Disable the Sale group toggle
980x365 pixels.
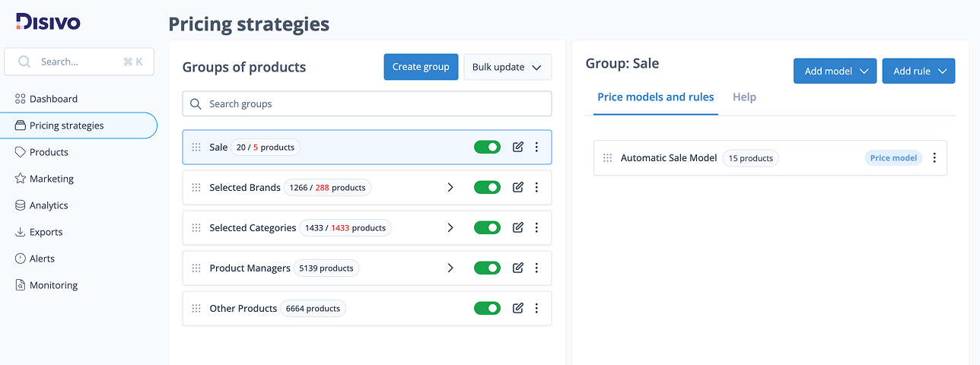point(487,147)
